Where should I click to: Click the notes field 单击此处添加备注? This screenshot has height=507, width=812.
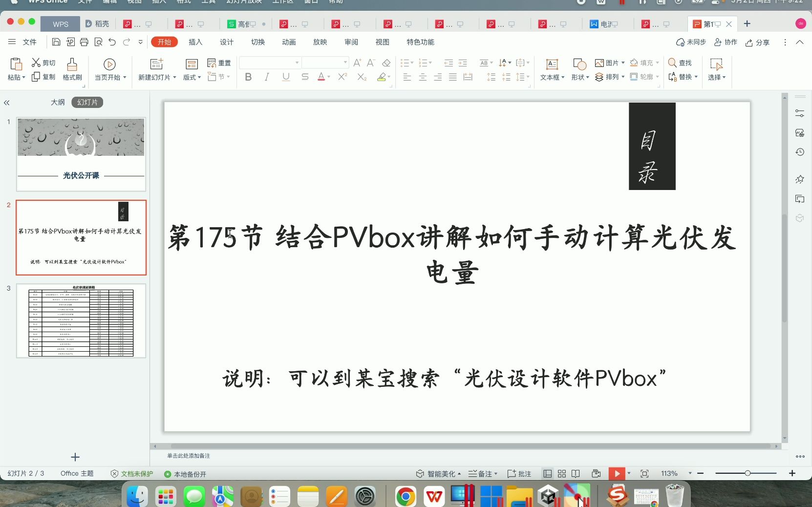189,456
